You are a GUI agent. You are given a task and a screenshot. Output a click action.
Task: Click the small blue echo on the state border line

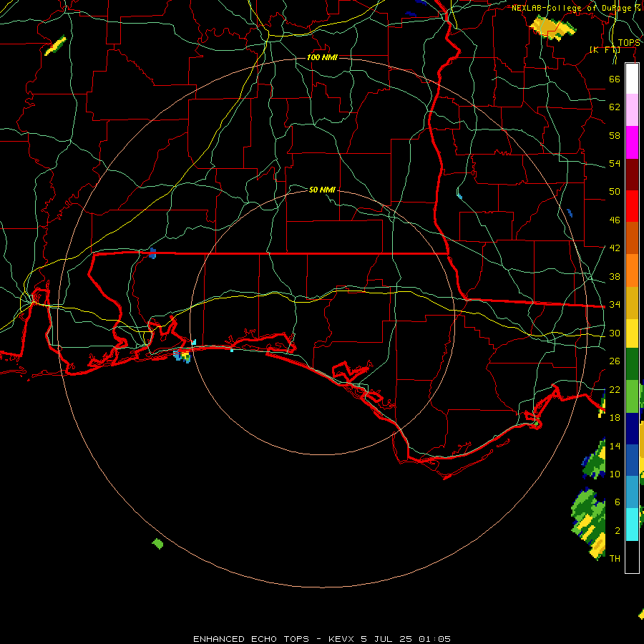152,253
